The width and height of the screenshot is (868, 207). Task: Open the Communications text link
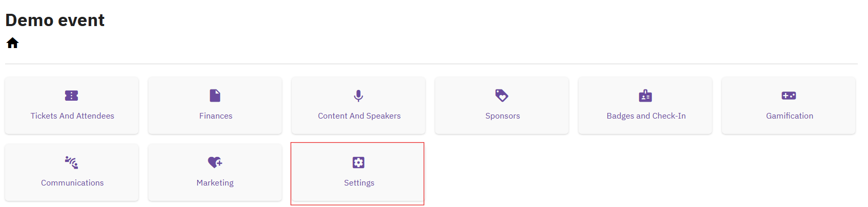pos(72,183)
